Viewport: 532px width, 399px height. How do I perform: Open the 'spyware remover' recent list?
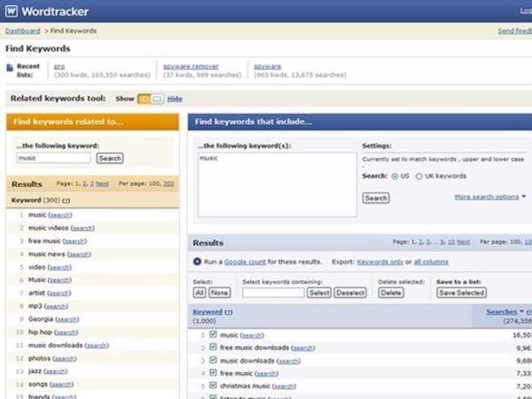[191, 66]
